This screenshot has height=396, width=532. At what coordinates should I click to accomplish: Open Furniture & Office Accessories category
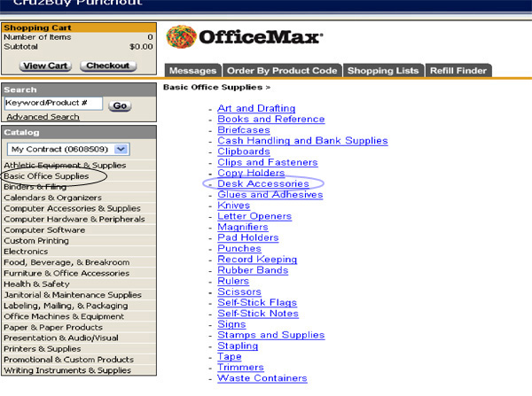pyautogui.click(x=66, y=273)
